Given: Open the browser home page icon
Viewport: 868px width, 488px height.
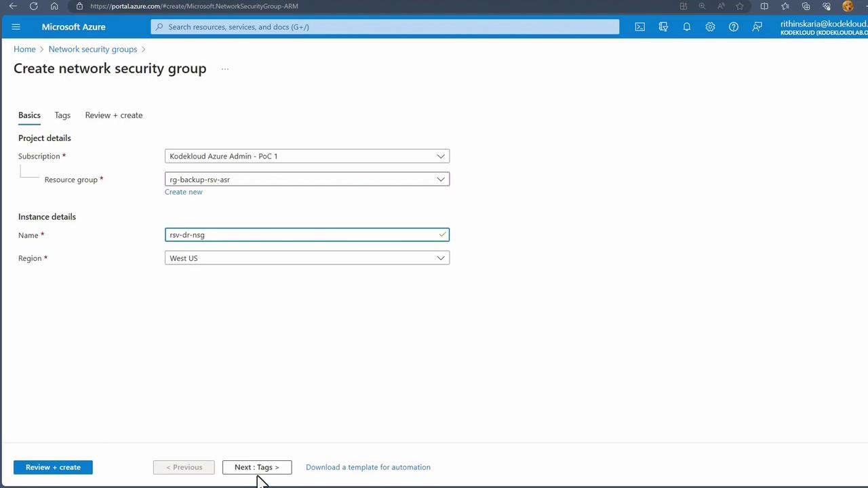Looking at the screenshot, I should [54, 6].
